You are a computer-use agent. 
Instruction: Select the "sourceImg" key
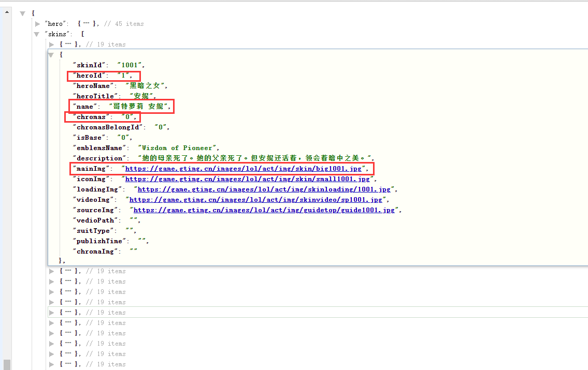95,211
